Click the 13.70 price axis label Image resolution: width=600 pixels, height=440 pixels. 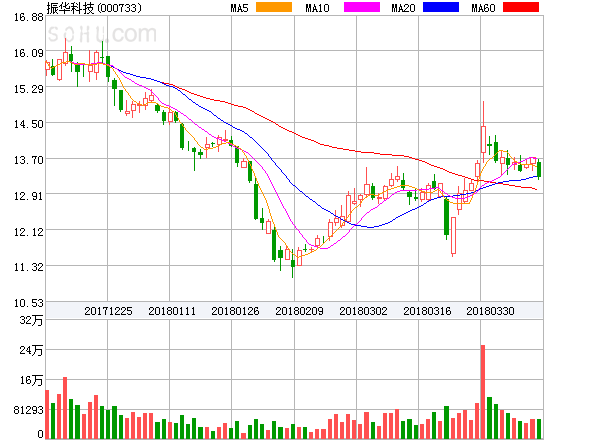point(29,160)
